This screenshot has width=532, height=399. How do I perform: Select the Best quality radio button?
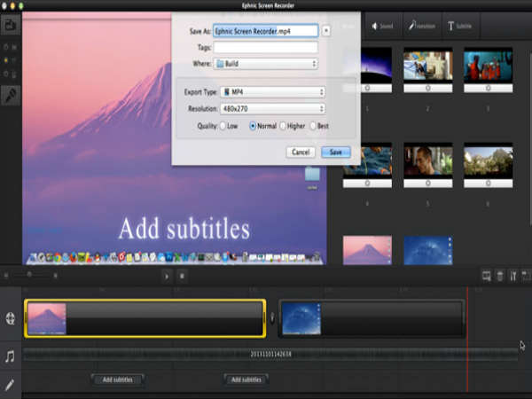(313, 126)
